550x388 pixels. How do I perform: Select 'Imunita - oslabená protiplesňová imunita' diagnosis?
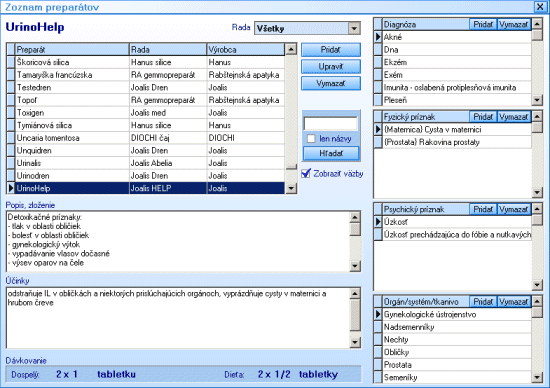[x=457, y=87]
